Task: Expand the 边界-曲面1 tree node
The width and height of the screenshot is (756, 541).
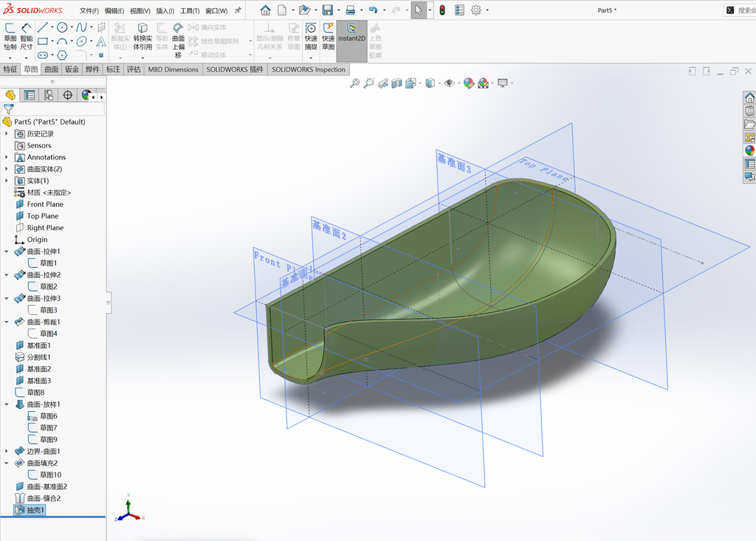Action: [6, 451]
